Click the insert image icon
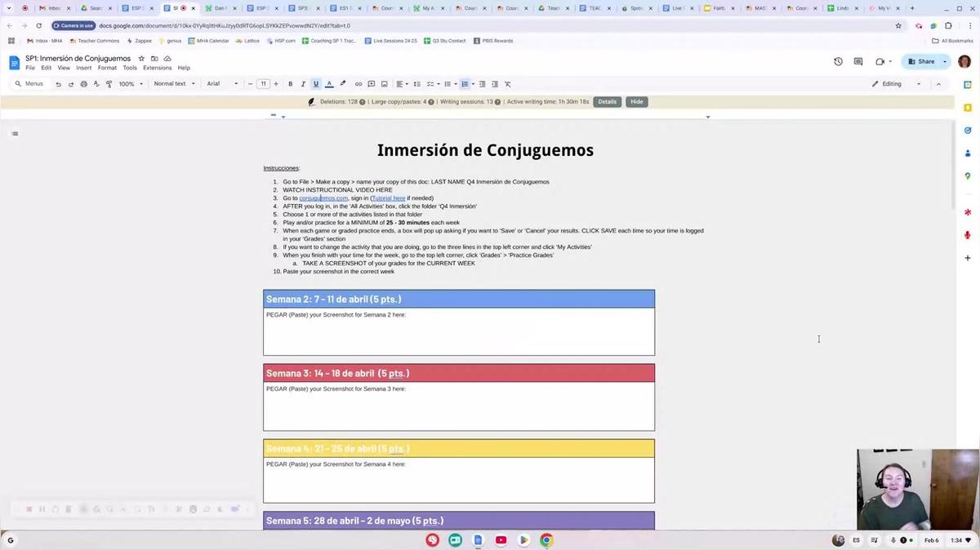The height and width of the screenshot is (550, 980). 385,84
